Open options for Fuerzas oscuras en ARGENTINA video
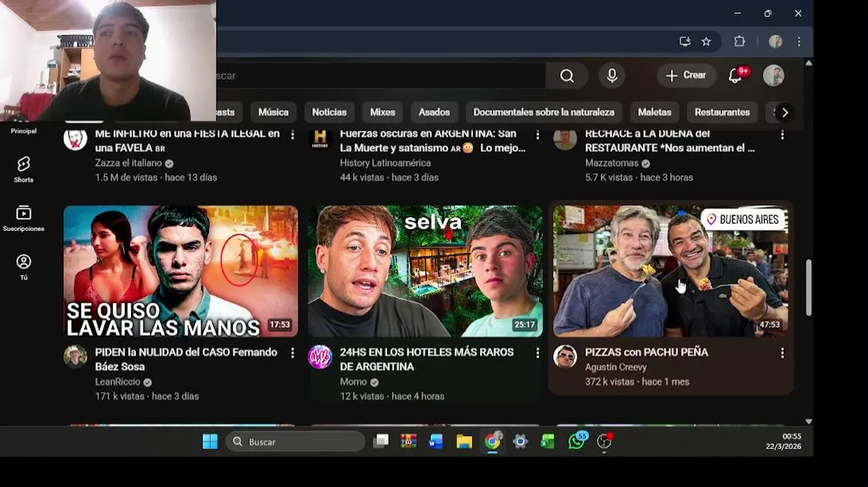The width and height of the screenshot is (868, 487). coord(537,135)
